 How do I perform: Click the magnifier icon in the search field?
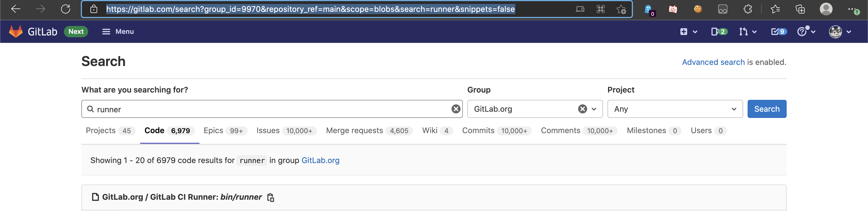pos(90,109)
